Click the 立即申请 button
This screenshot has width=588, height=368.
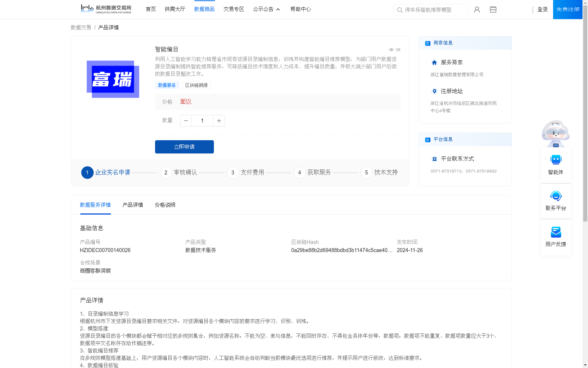[184, 147]
